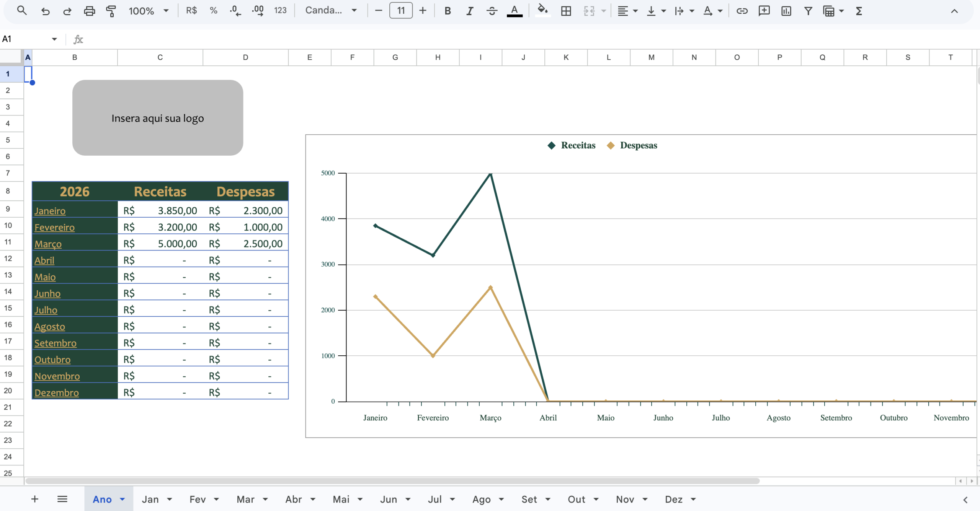The width and height of the screenshot is (980, 511).
Task: Click the print icon in toolbar
Action: [89, 11]
